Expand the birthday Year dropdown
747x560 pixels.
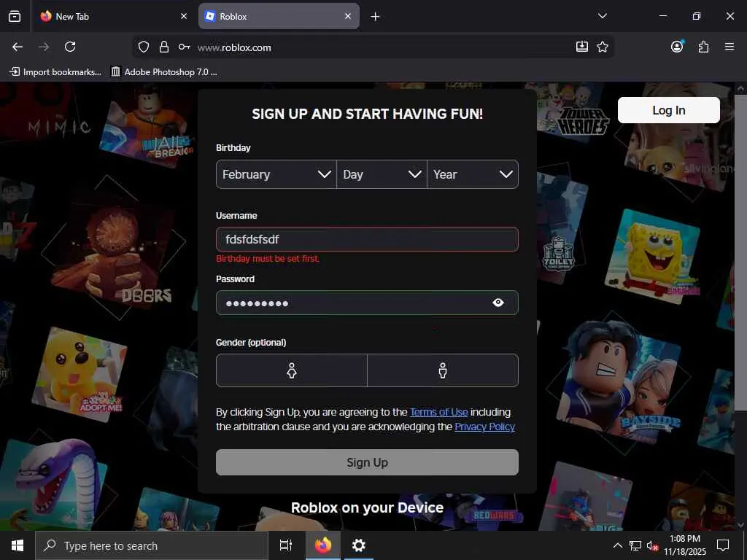(x=473, y=174)
